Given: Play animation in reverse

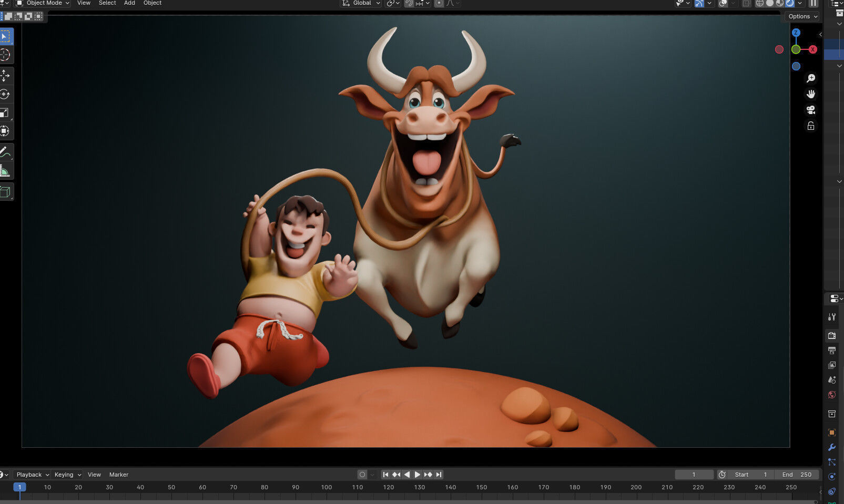Looking at the screenshot, I should click(406, 475).
